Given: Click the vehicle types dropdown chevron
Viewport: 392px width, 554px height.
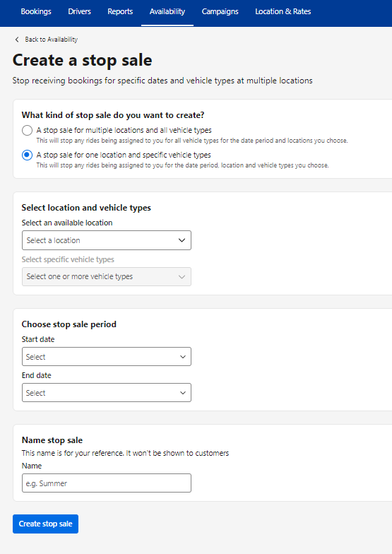Looking at the screenshot, I should 182,277.
